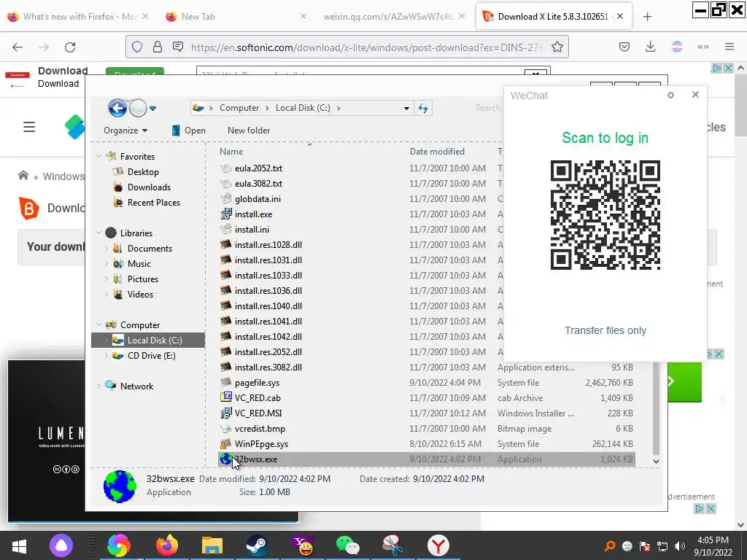Open Firefox application menu
The height and width of the screenshot is (560, 747).
729,47
